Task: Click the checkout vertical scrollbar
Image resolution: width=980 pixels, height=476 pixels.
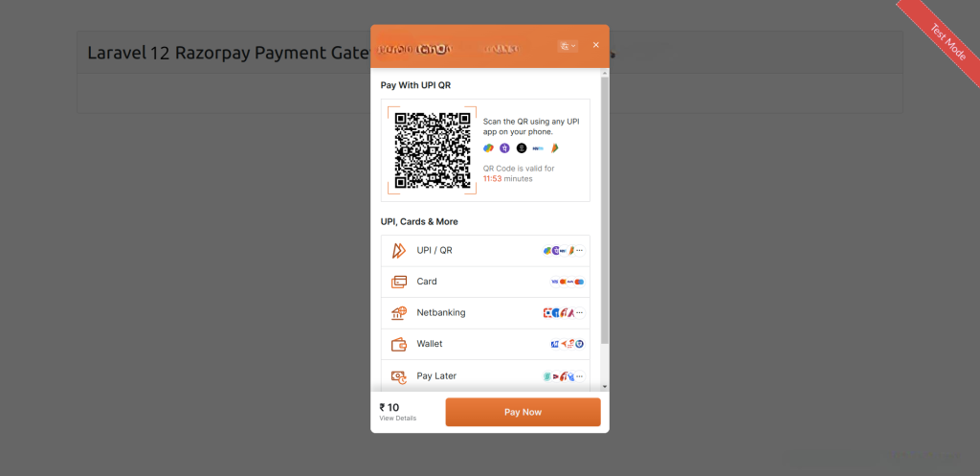Action: coord(605,210)
